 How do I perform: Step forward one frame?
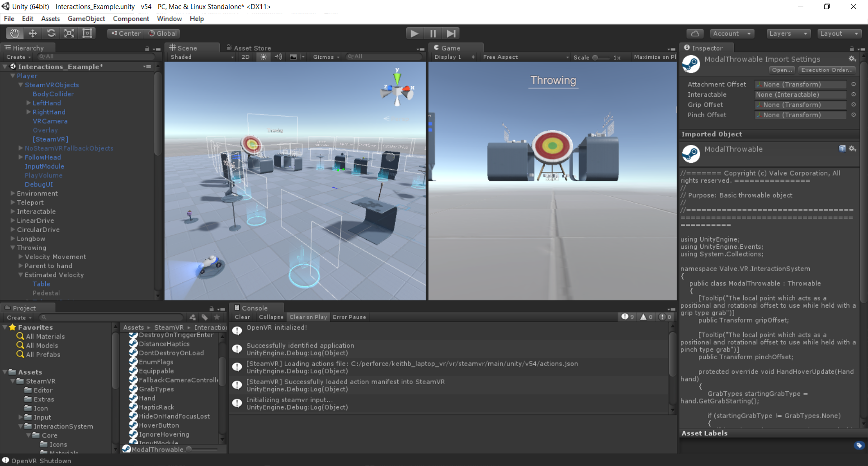pyautogui.click(x=451, y=33)
